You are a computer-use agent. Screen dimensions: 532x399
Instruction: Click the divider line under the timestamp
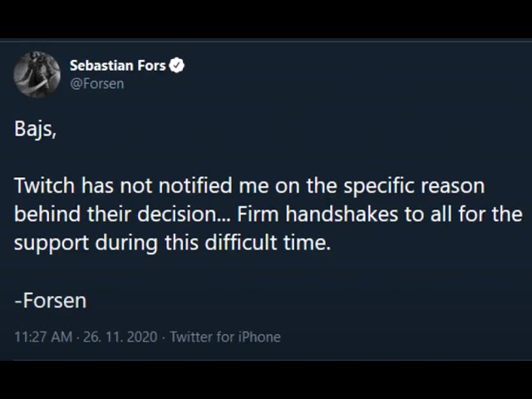coord(266,360)
